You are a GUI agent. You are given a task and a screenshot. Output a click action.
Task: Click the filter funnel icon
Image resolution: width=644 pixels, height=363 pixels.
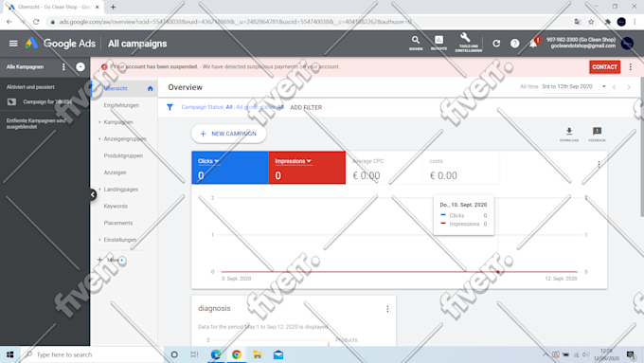170,107
